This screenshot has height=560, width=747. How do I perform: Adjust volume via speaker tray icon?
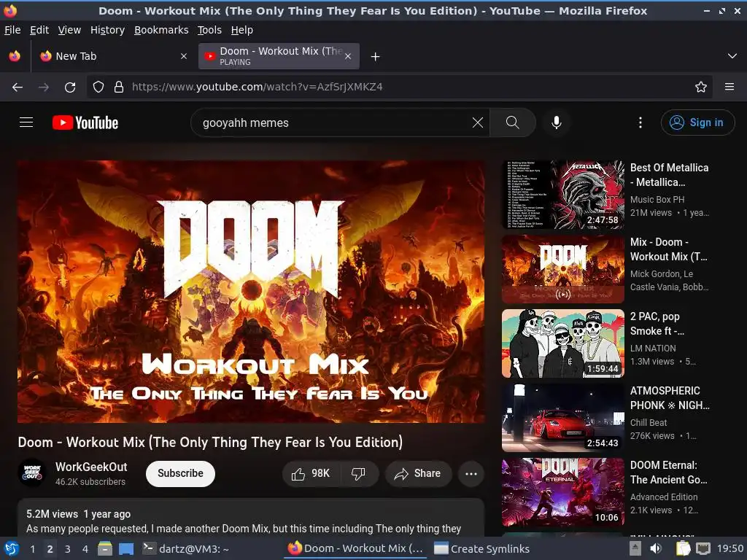pos(656,549)
